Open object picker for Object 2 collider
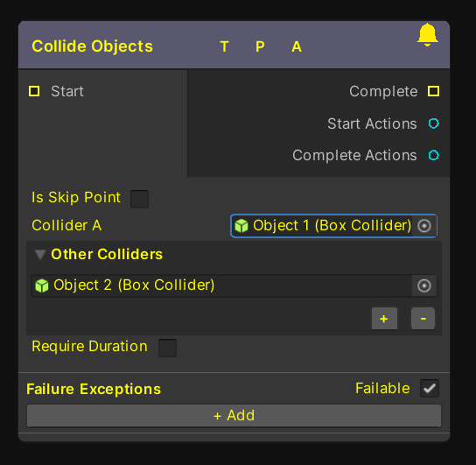Viewport: 476px width, 465px height. 424,285
